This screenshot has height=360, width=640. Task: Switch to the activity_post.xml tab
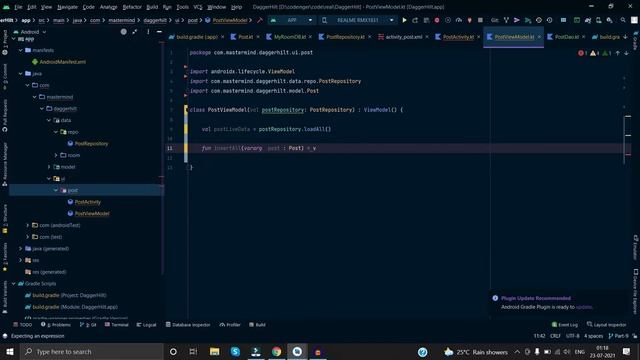[x=403, y=37]
